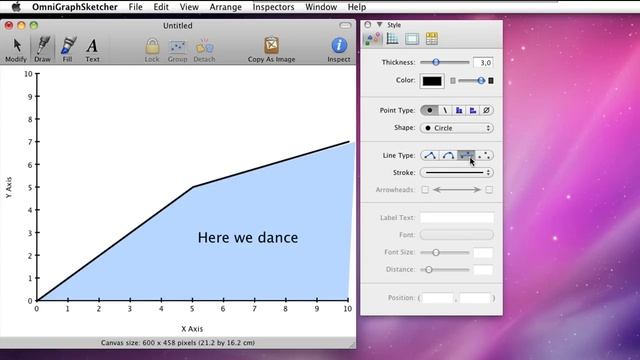Open the Arrange menu
This screenshot has width=640, height=360.
point(225,7)
